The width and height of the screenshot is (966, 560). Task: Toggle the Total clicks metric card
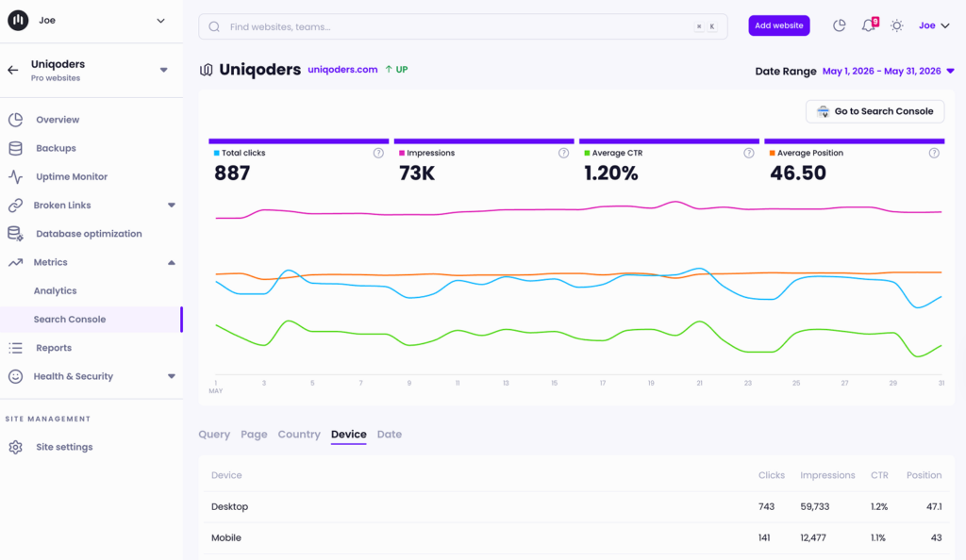click(299, 162)
